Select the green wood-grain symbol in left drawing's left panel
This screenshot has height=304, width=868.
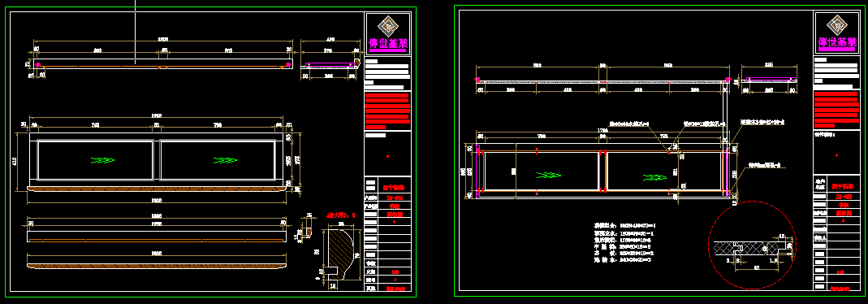click(101, 161)
